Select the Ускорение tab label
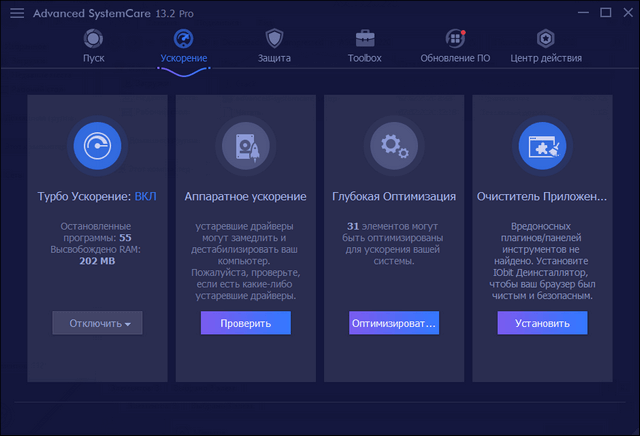This screenshot has height=436, width=640. point(184,58)
